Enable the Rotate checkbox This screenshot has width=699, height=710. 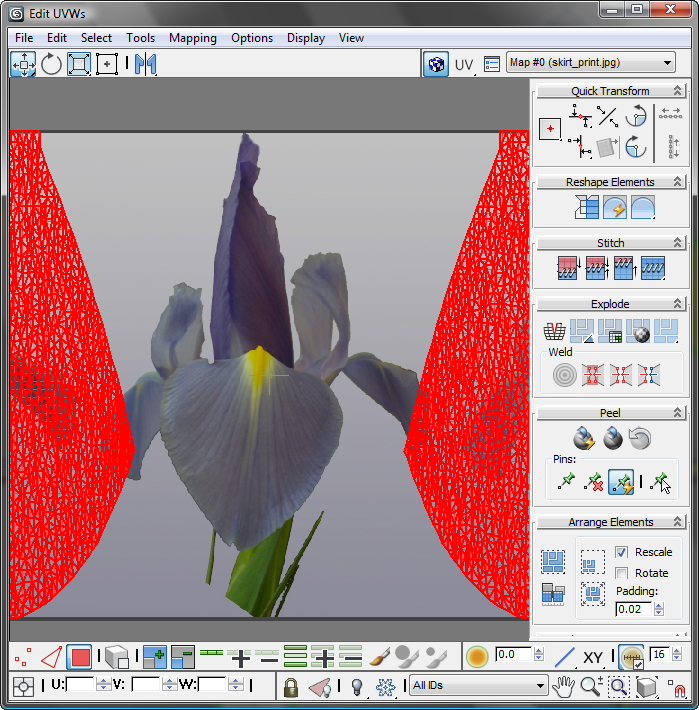coord(621,573)
